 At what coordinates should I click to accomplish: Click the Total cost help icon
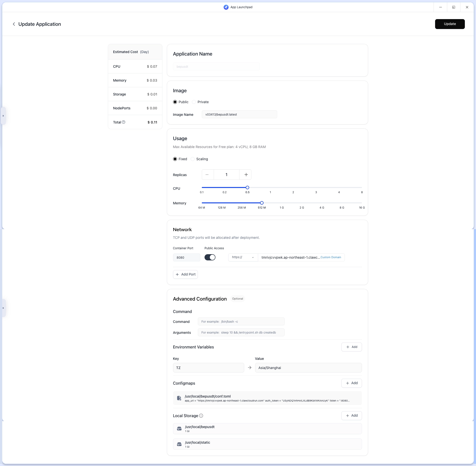click(123, 122)
